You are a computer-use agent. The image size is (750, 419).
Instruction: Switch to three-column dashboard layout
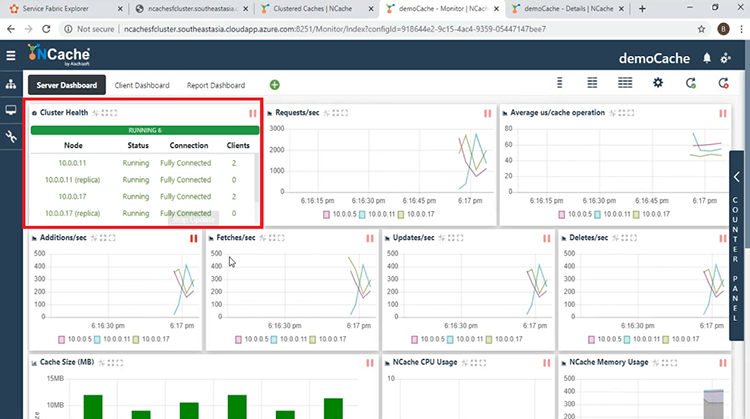625,83
